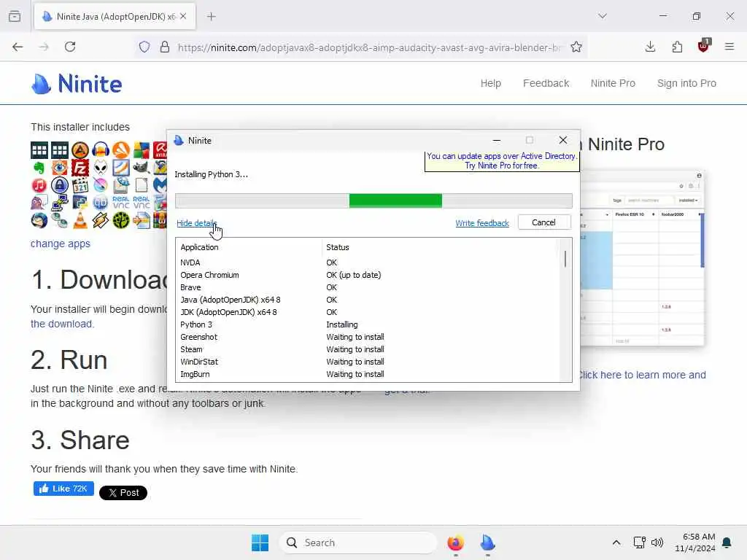The width and height of the screenshot is (747, 560).
Task: Select the ImgBurn row
Action: [x=367, y=374]
